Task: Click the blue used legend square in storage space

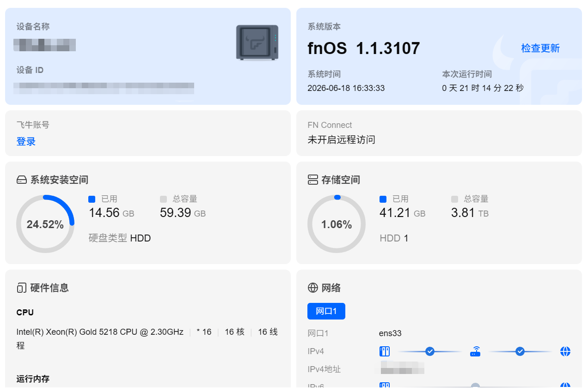Action: 383,199
